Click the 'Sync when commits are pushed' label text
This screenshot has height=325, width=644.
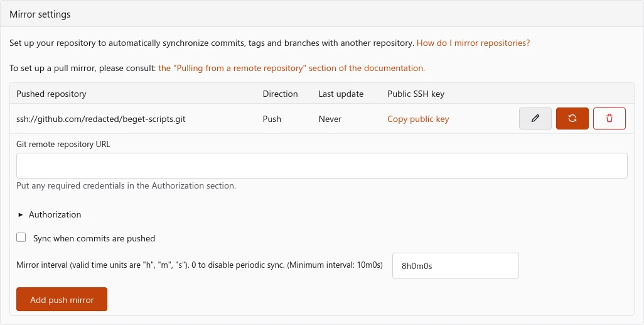94,238
